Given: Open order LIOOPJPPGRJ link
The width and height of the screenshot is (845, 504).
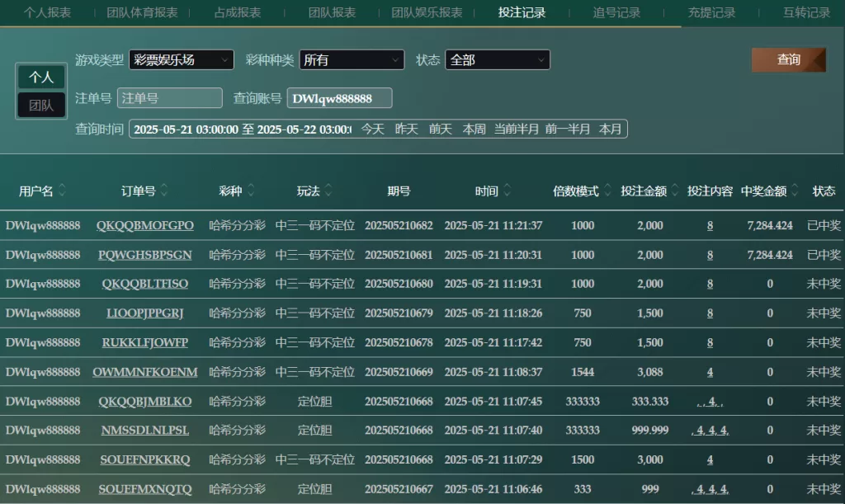Looking at the screenshot, I should (x=145, y=313).
